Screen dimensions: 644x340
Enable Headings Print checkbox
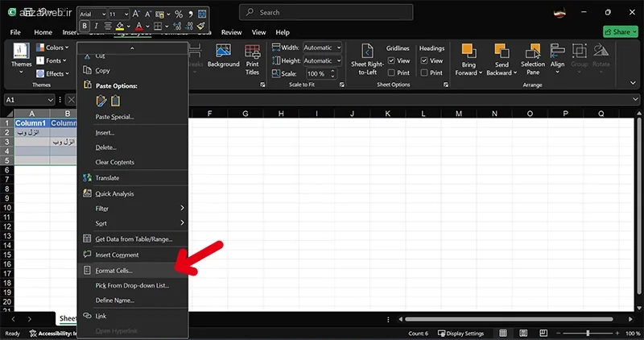[x=424, y=73]
